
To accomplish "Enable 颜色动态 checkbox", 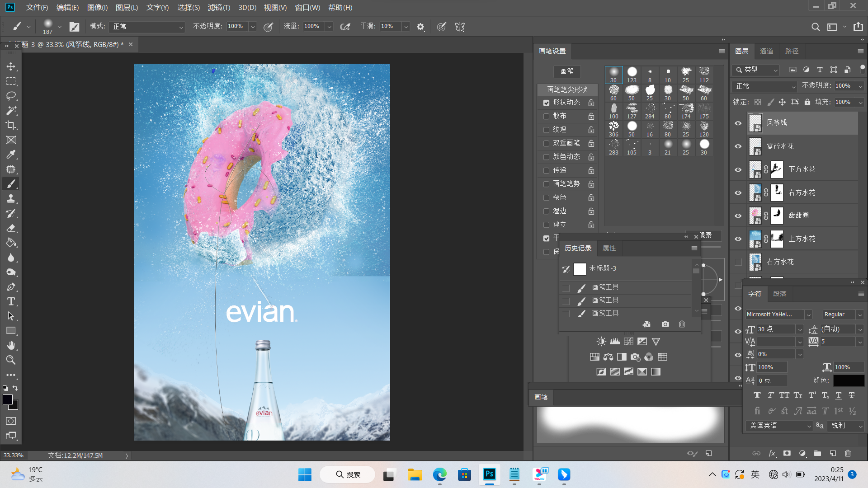I will coord(546,157).
